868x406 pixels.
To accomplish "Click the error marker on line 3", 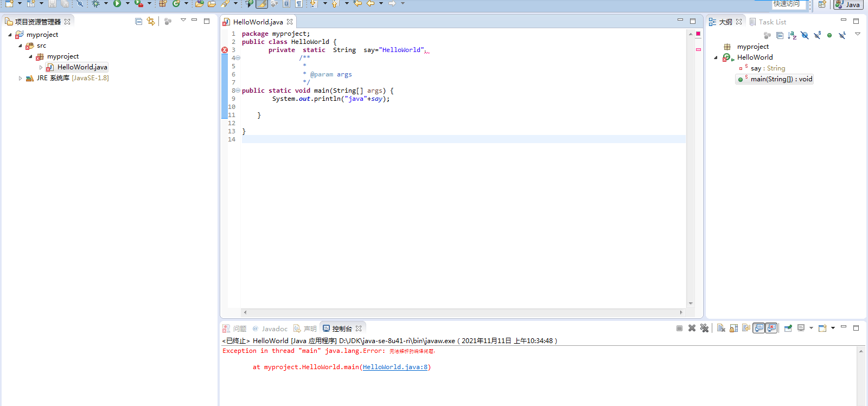I will 225,50.
